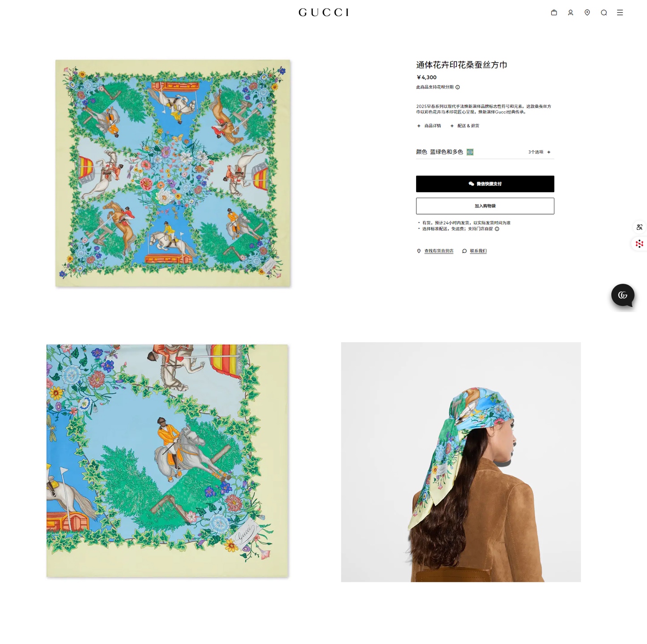The width and height of the screenshot is (647, 644).
Task: Expand the 商品详情 section
Action: [x=429, y=126]
